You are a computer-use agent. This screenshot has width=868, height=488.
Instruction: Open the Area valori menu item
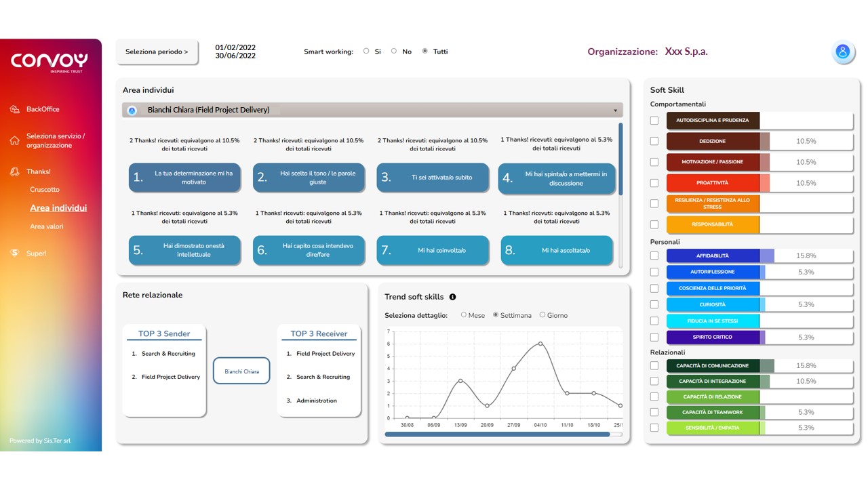pyautogui.click(x=47, y=226)
